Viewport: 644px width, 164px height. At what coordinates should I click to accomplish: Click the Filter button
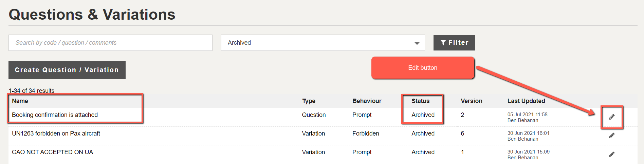[454, 43]
